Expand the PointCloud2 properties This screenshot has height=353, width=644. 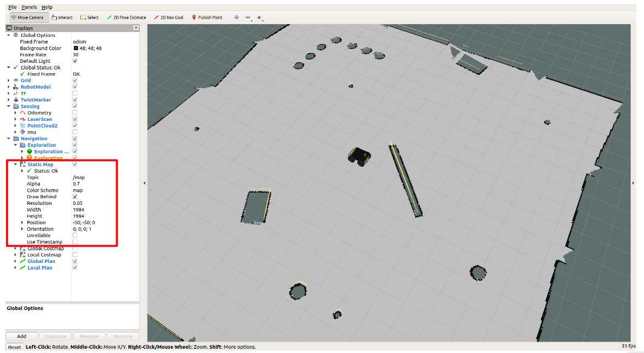pyautogui.click(x=16, y=126)
